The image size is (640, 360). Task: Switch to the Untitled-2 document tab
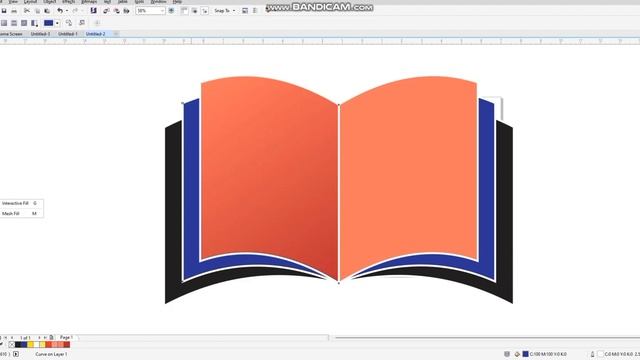pyautogui.click(x=96, y=34)
